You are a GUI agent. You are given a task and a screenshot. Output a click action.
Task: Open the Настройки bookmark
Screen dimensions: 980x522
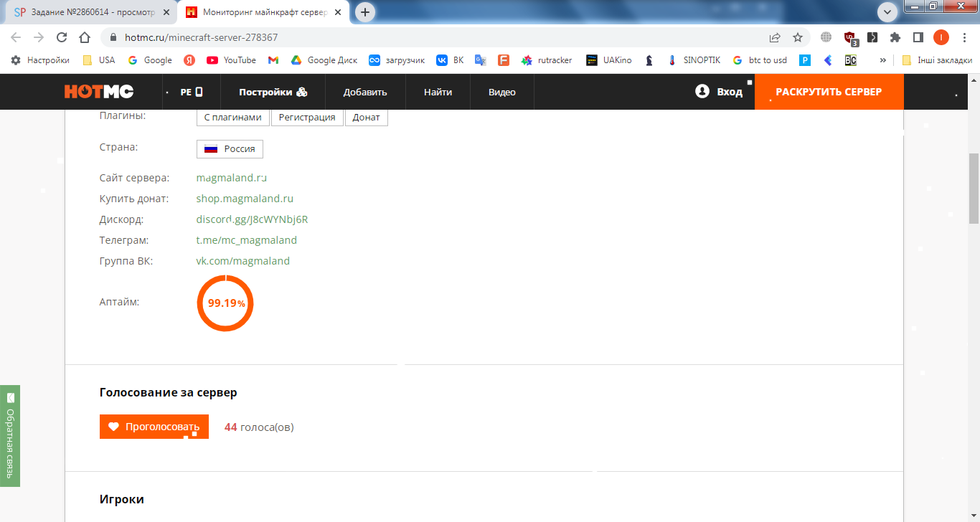(x=40, y=60)
